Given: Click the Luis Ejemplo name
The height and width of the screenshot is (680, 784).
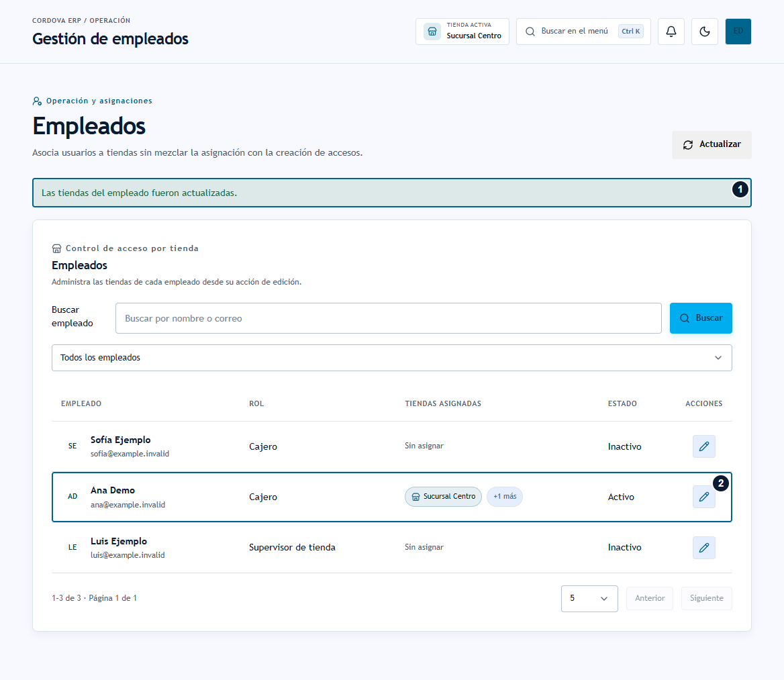Looking at the screenshot, I should [119, 542].
